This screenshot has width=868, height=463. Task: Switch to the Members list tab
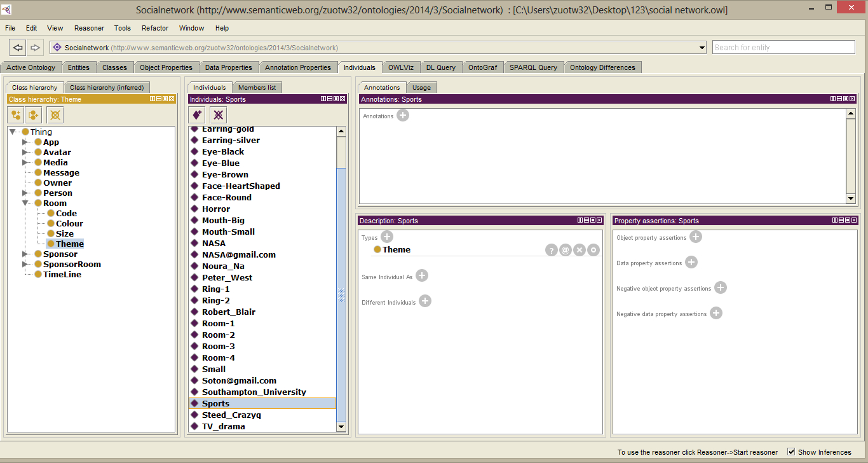pyautogui.click(x=257, y=88)
